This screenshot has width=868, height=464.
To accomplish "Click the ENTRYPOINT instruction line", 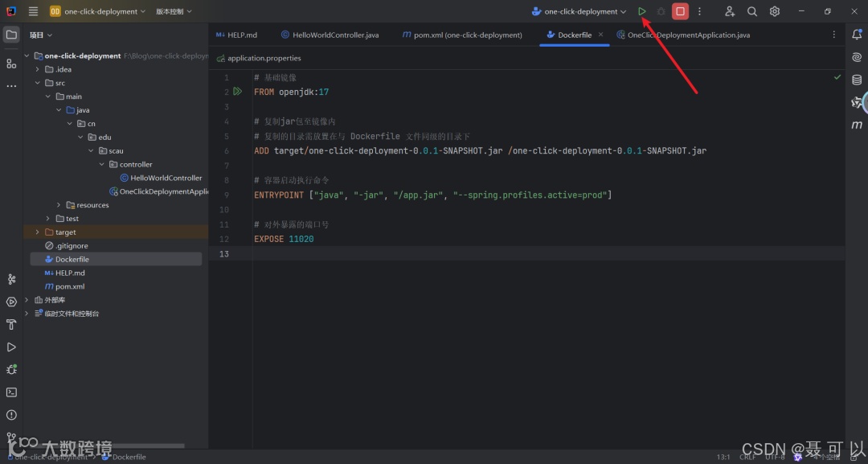I will click(x=433, y=195).
